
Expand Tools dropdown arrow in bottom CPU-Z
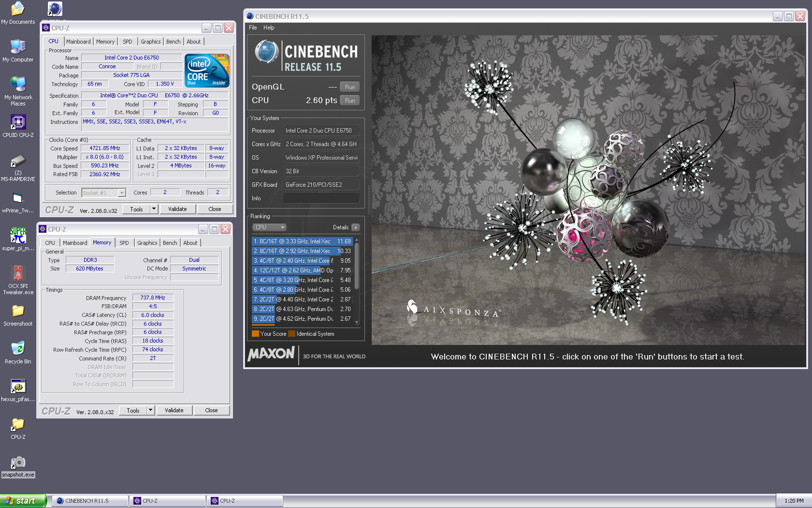(x=150, y=410)
